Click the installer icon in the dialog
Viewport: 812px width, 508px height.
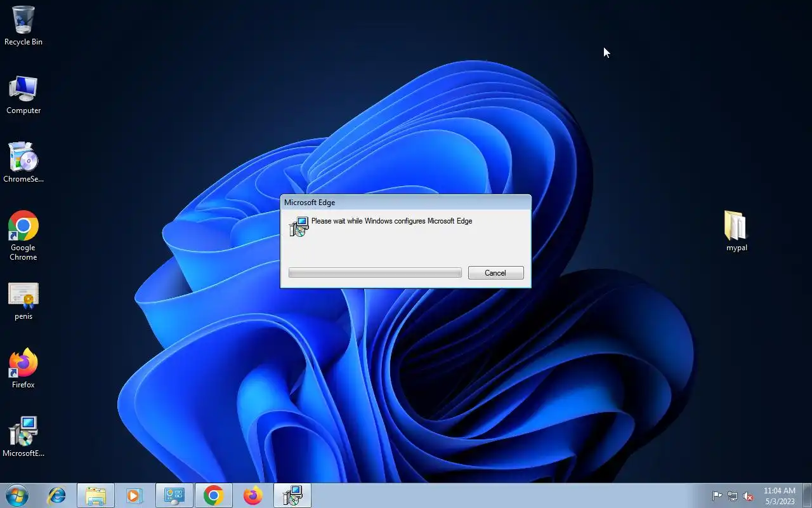[x=299, y=227]
